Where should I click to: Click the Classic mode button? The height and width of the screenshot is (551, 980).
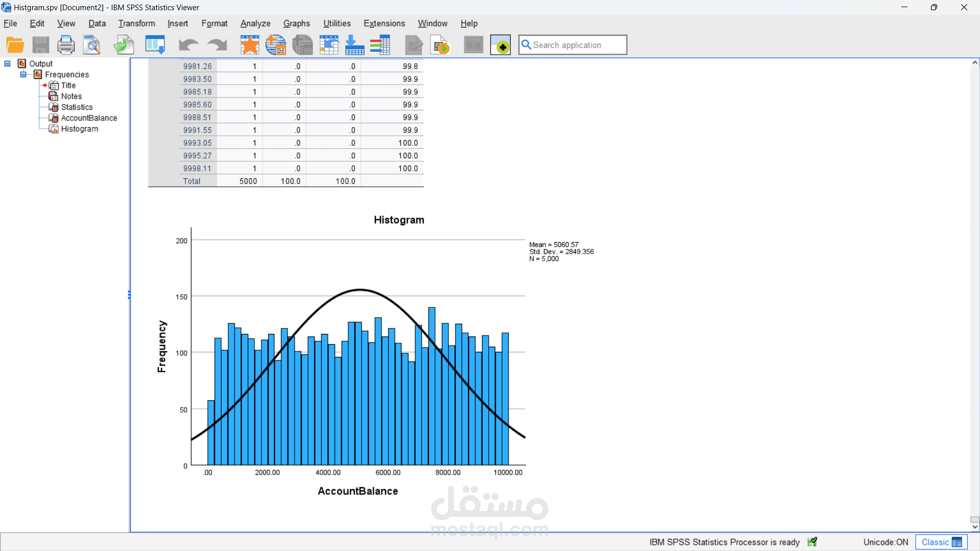click(941, 542)
